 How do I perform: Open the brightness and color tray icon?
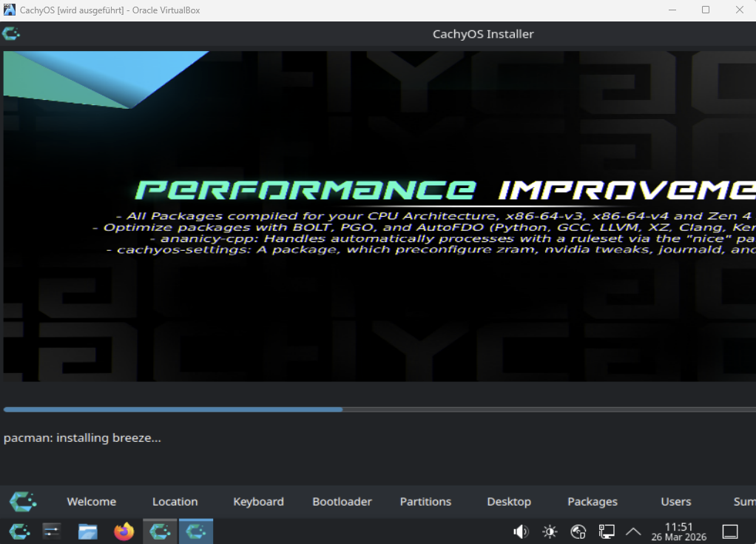[550, 531]
